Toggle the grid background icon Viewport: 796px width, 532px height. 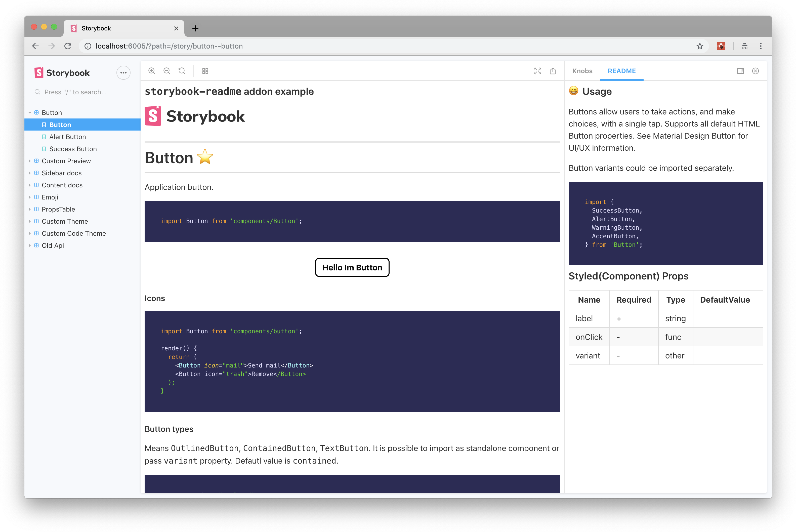point(205,71)
